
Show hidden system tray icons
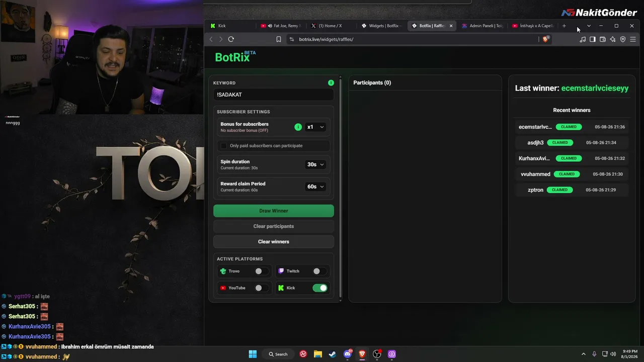click(x=584, y=354)
